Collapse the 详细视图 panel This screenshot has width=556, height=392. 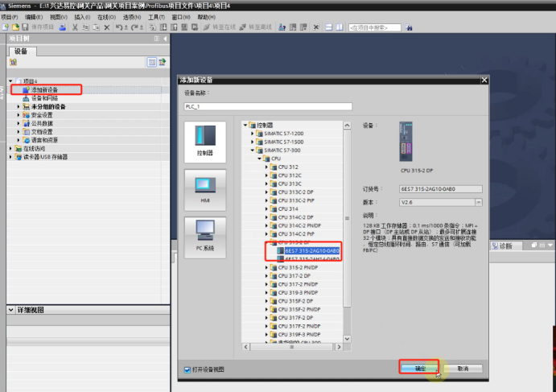11,310
